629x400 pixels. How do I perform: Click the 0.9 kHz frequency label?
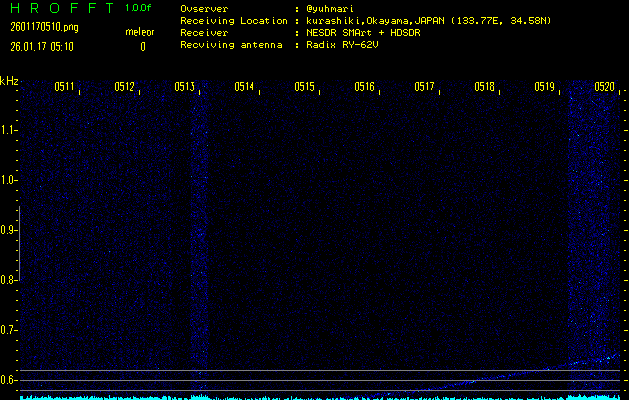pos(9,230)
